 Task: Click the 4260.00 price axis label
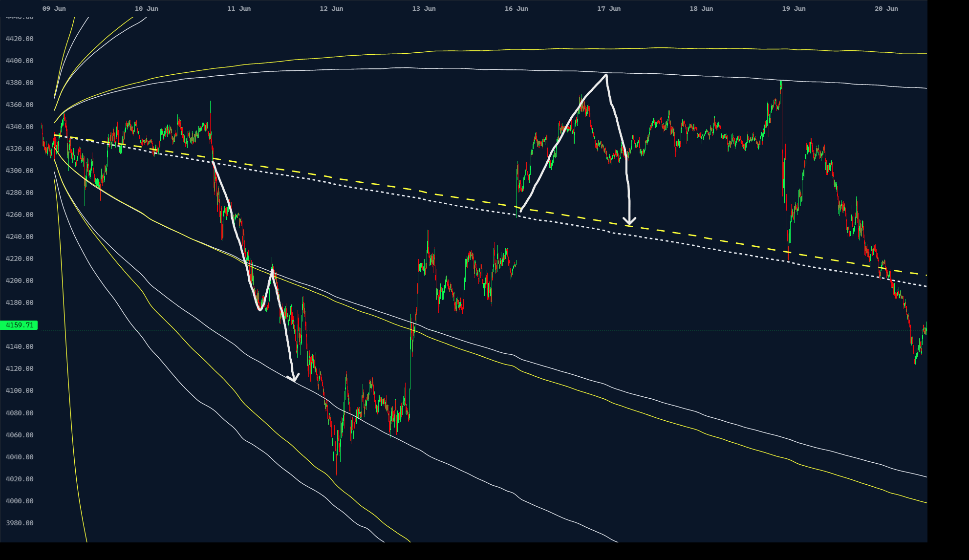pyautogui.click(x=20, y=215)
